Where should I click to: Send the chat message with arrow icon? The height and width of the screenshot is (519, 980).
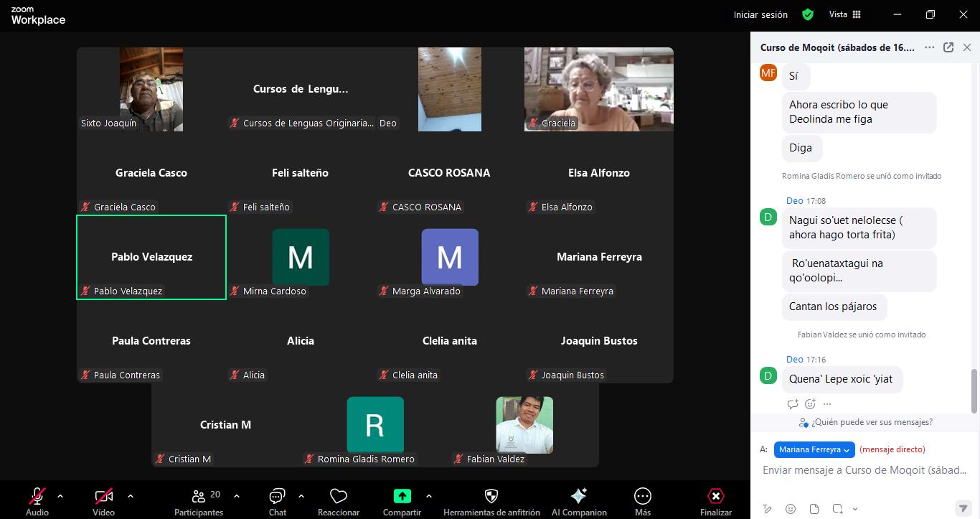(x=963, y=509)
